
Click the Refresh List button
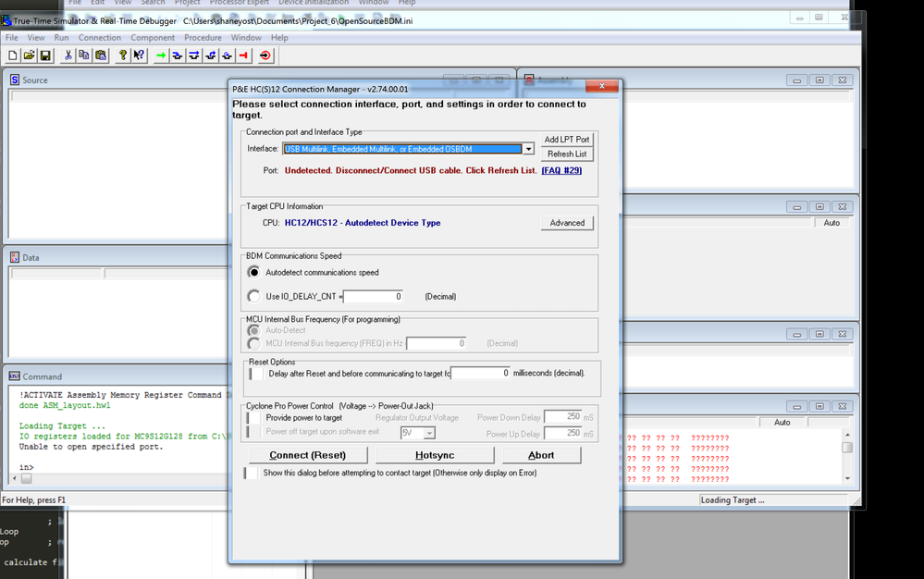[x=567, y=154]
